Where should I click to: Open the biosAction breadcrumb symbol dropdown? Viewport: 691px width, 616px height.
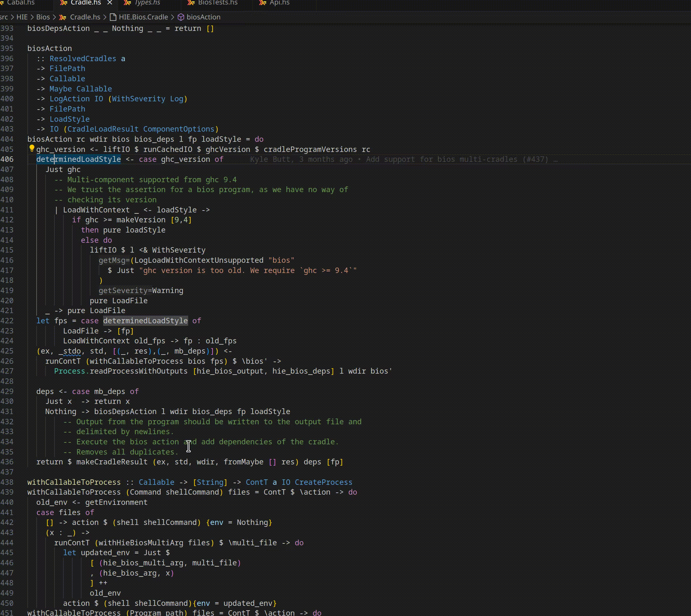(203, 17)
